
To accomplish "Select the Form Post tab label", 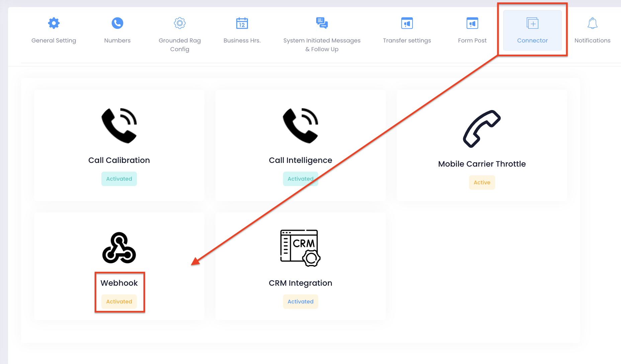I will (x=472, y=40).
